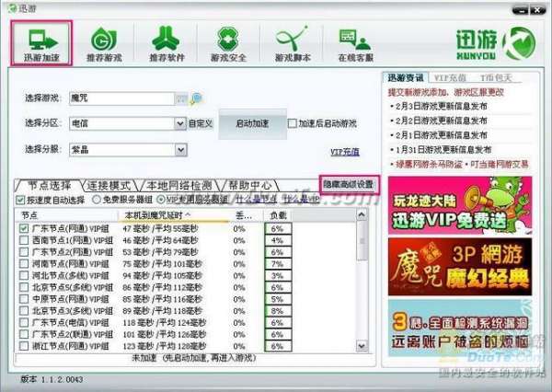Check 浙江节点(网通) VIP组 node checkbox
This screenshot has height=392, width=552.
click(24, 346)
